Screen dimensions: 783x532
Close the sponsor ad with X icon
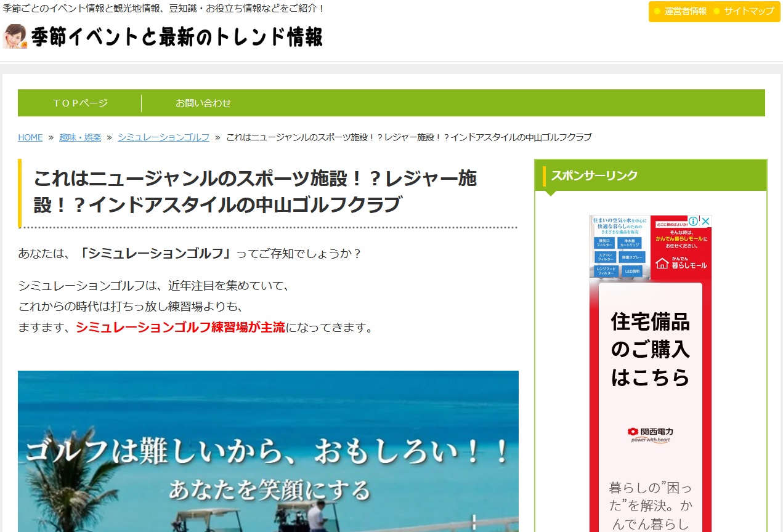[x=706, y=221]
